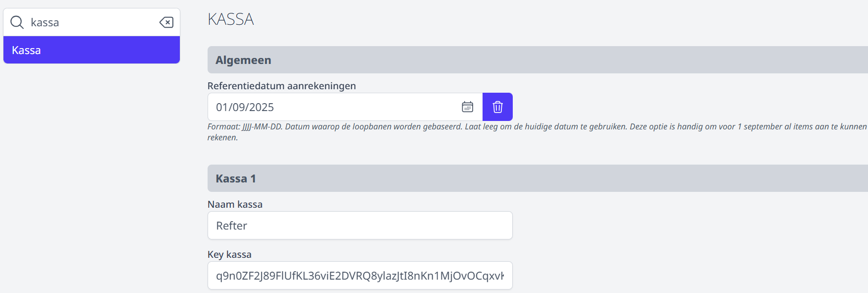Screen dimensions: 868x293
Task: Click the Key kassa label
Action: (229, 254)
